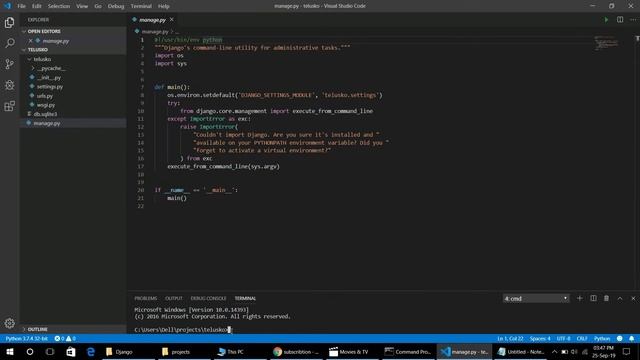The width and height of the screenshot is (640, 360).
Task: Open feedback smiley in status bar
Action: coord(620,338)
